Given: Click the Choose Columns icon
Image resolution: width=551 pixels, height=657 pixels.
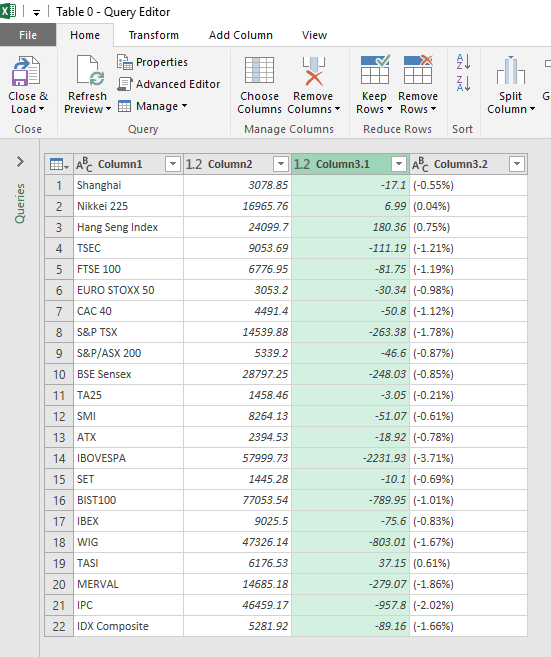Looking at the screenshot, I should 259,70.
